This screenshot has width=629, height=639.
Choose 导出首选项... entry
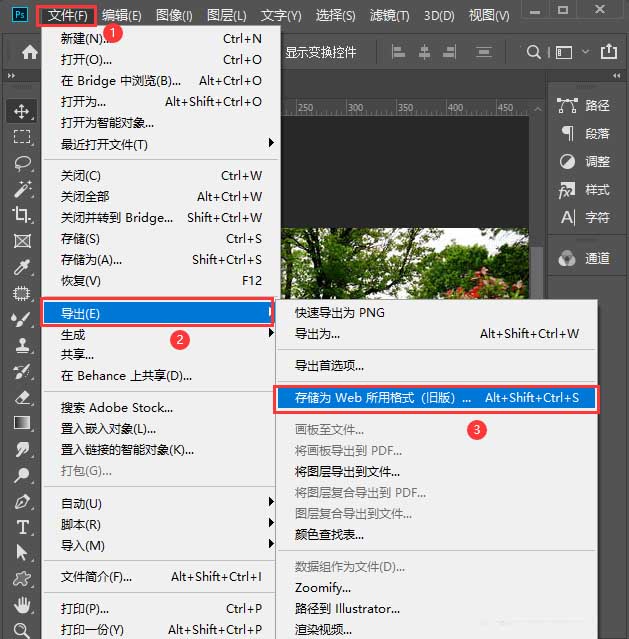click(x=436, y=366)
